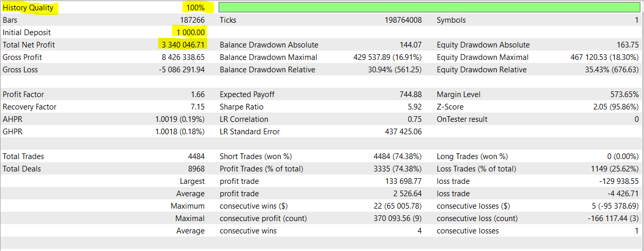Select the Profit Factor value 1.66

point(197,95)
